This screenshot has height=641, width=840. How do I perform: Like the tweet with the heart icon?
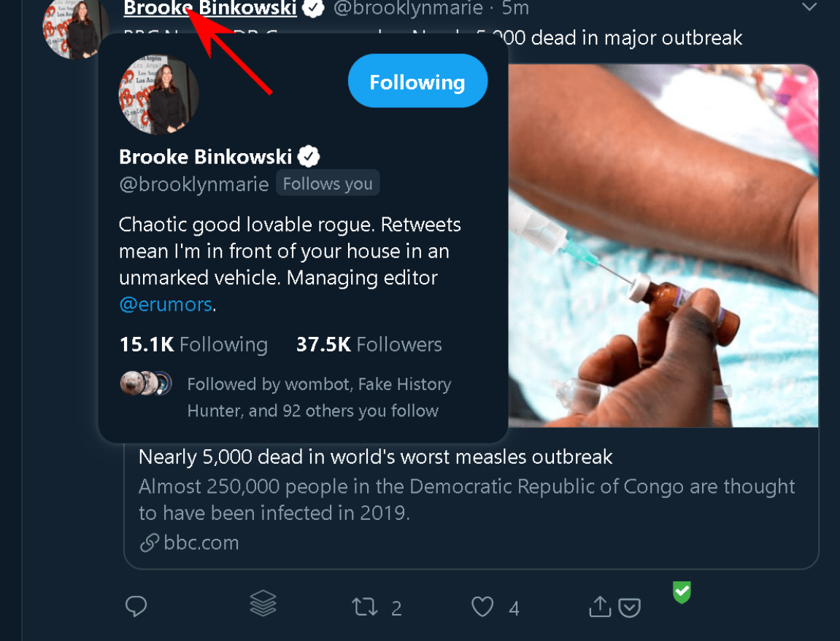coord(482,607)
